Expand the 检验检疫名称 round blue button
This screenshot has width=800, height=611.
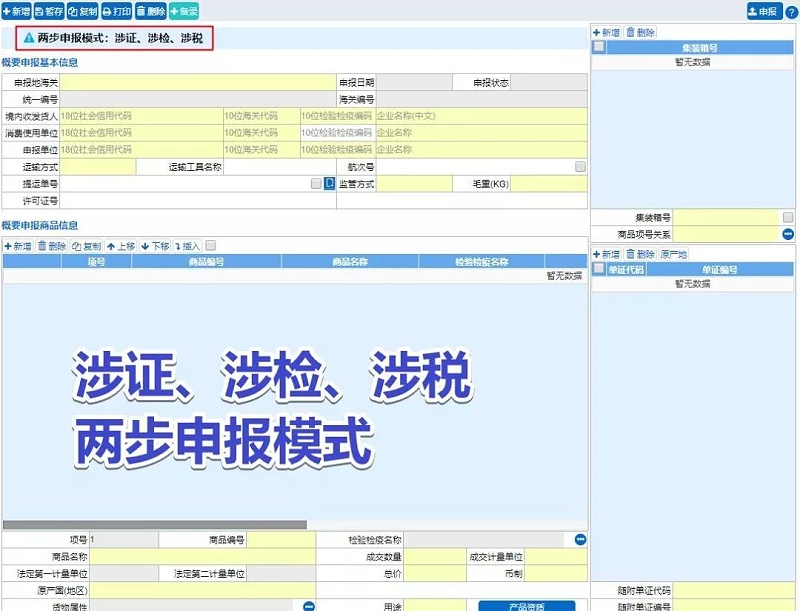581,539
